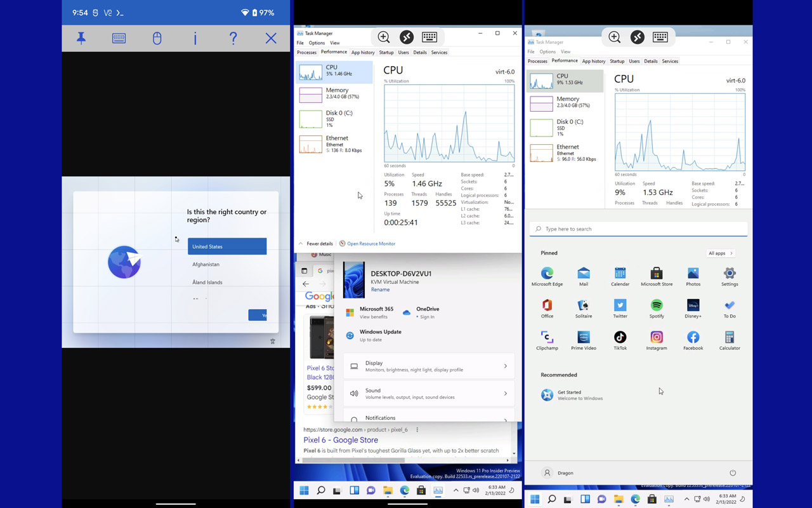
Task: Expand hidden tray icons on right screen taskbar
Action: 686,499
